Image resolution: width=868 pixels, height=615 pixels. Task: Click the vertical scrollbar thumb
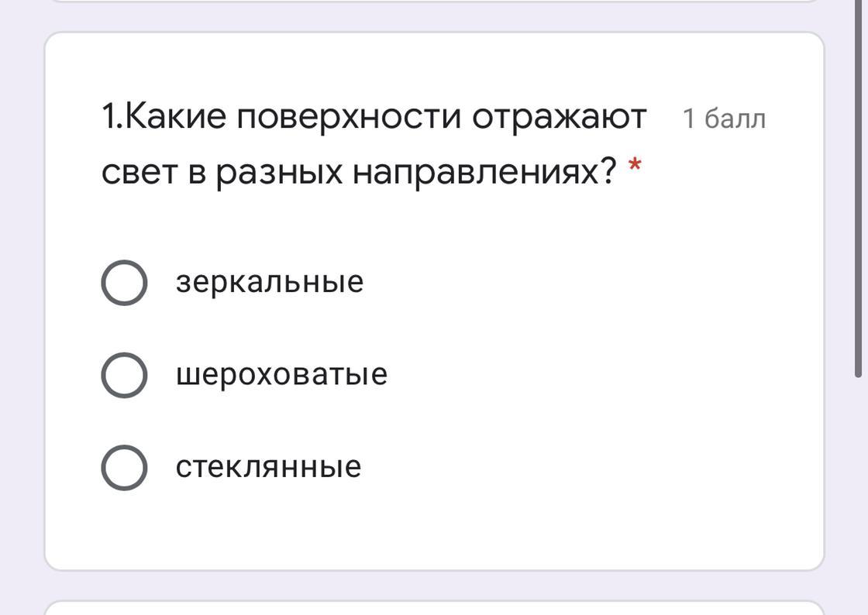[x=859, y=188]
